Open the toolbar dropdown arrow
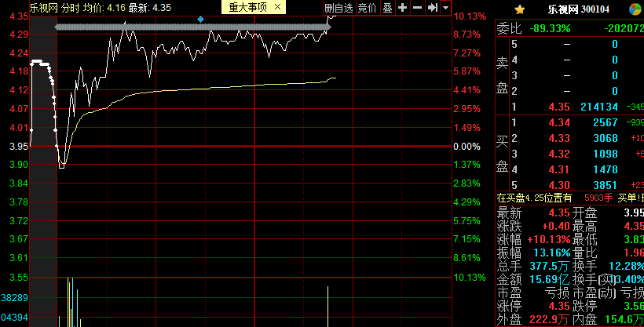The width and height of the screenshot is (644, 327). pos(446,8)
